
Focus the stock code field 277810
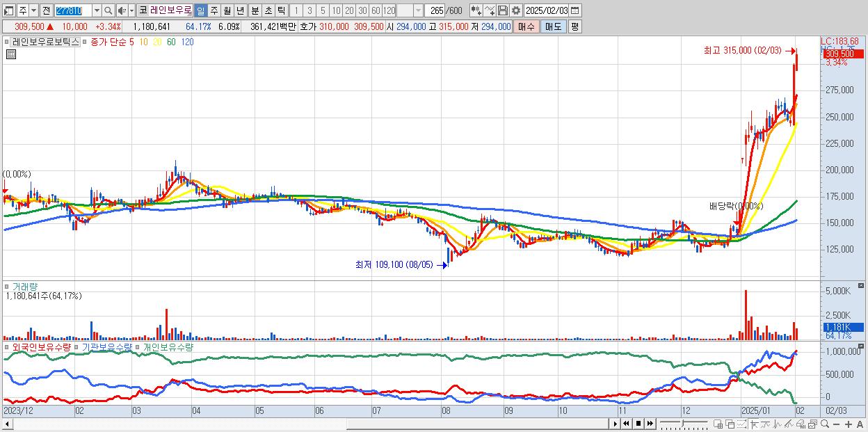click(73, 10)
